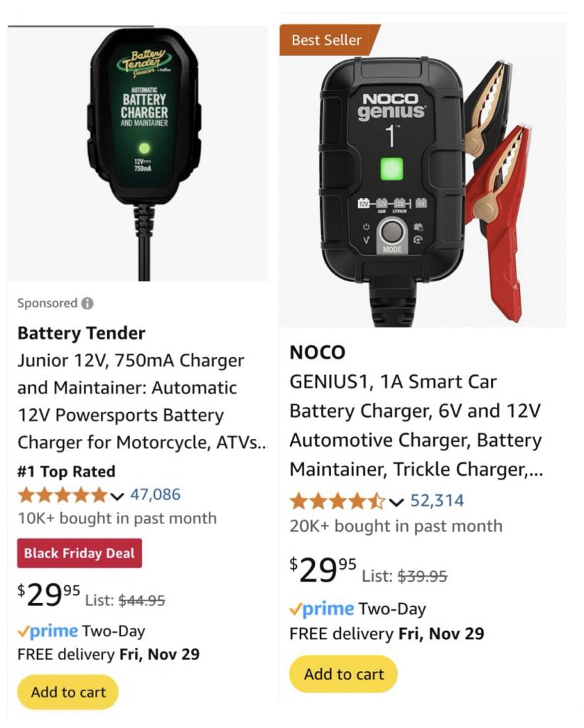Click the NOCO $29.95 price
Screen dimensions: 584x728
point(323,570)
